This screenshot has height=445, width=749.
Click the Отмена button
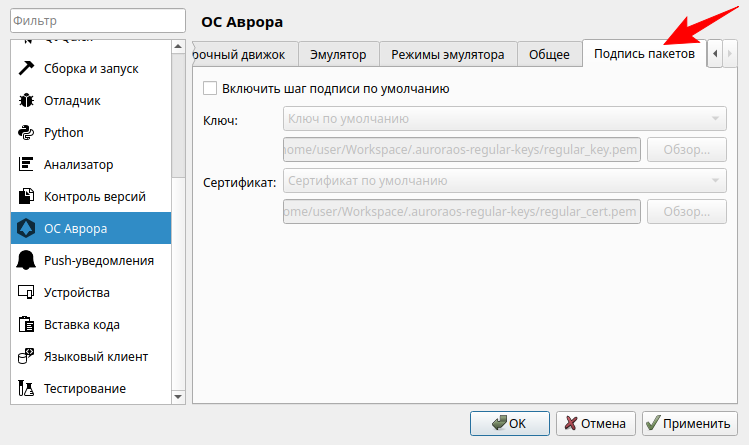(596, 424)
